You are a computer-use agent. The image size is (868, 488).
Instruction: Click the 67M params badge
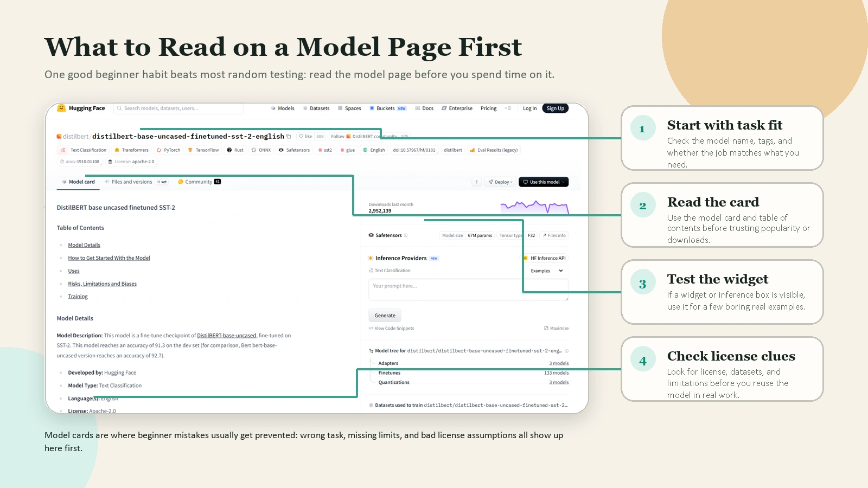point(480,235)
